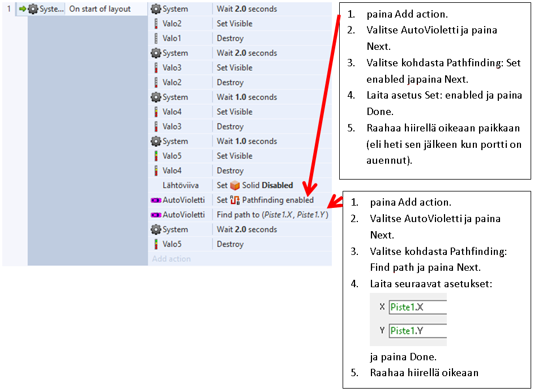Select the Lähtöviiva object name
The width and height of the screenshot is (534, 392).
tap(180, 186)
